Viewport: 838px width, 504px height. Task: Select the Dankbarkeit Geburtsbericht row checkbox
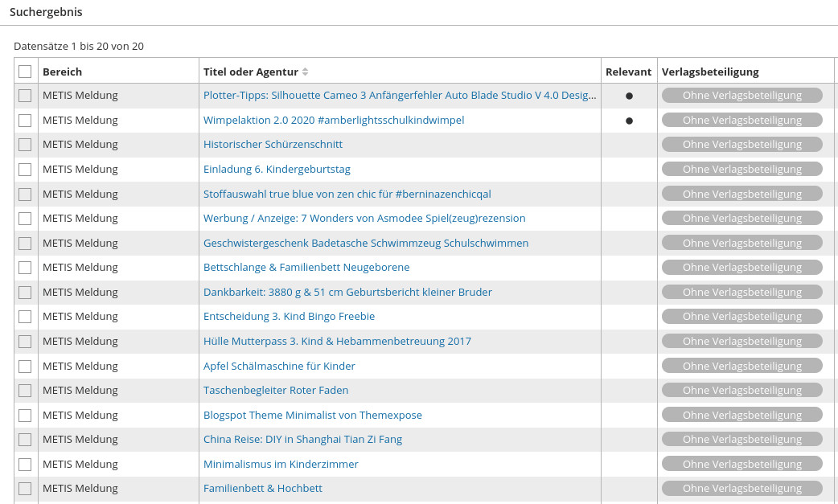pyautogui.click(x=25, y=292)
